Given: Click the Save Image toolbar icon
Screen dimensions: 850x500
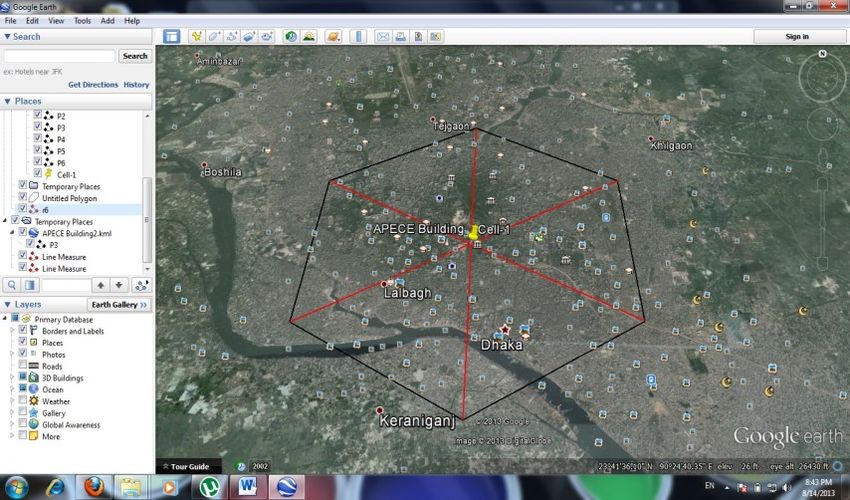Looking at the screenshot, I should point(418,36).
